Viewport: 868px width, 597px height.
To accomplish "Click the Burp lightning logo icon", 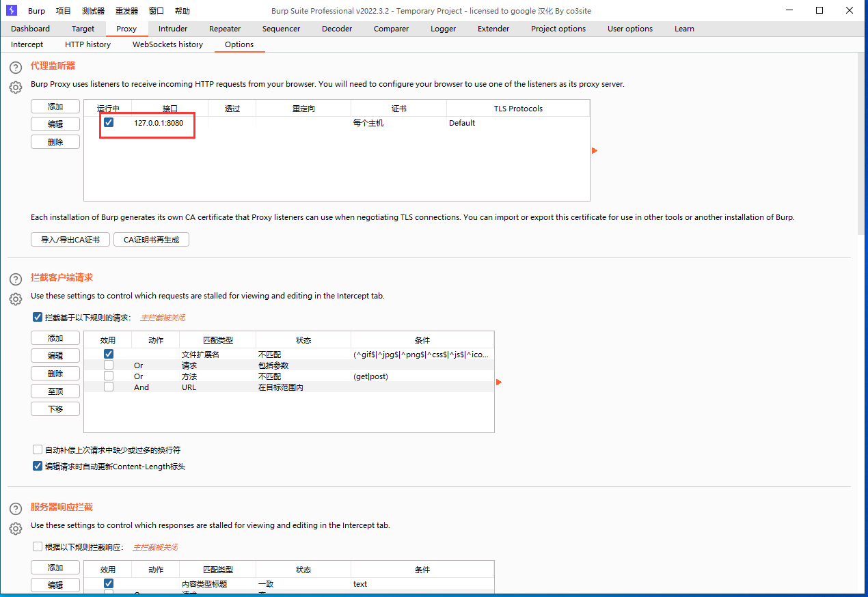I will coord(12,10).
